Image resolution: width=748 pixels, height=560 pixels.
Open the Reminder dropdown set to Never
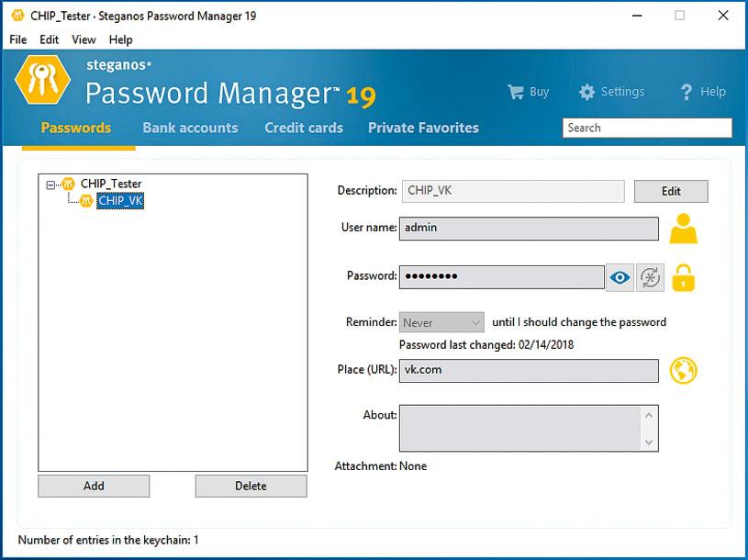pos(442,323)
